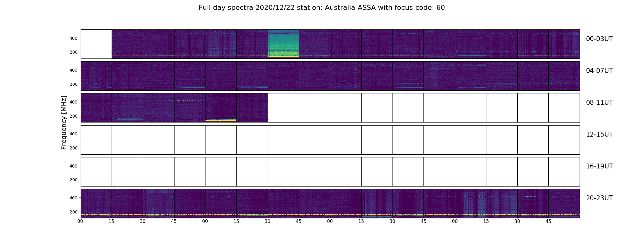Screen dimensions: 644x245
Task: Select the "20-23UT" row label
Action: point(599,198)
